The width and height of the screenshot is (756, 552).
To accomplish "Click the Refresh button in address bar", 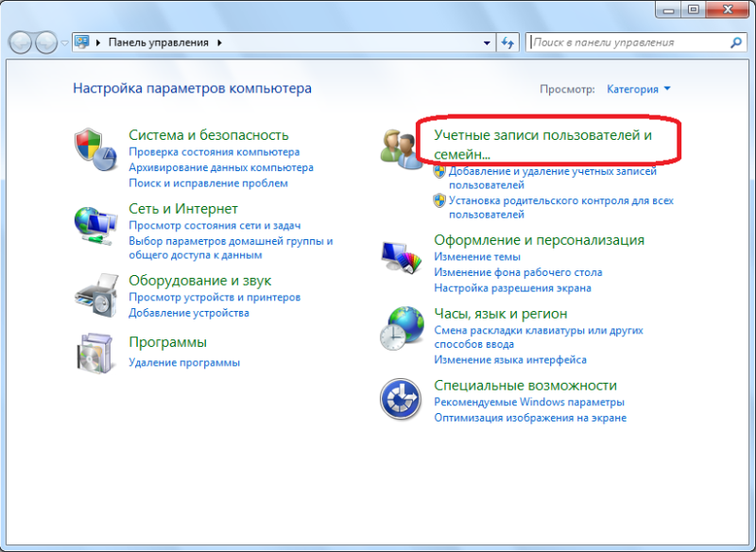I will point(507,43).
